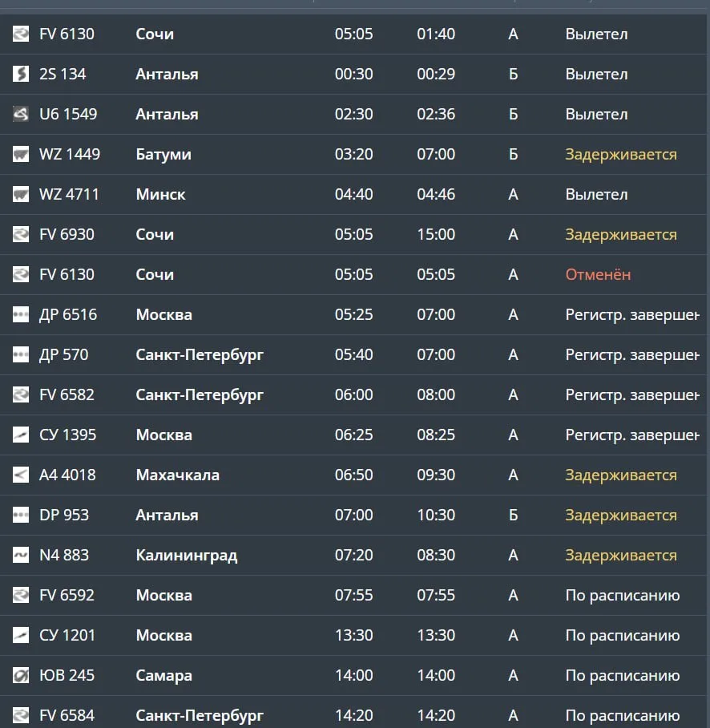Click terminal 'Б' in the U6 1549 row

click(x=513, y=114)
